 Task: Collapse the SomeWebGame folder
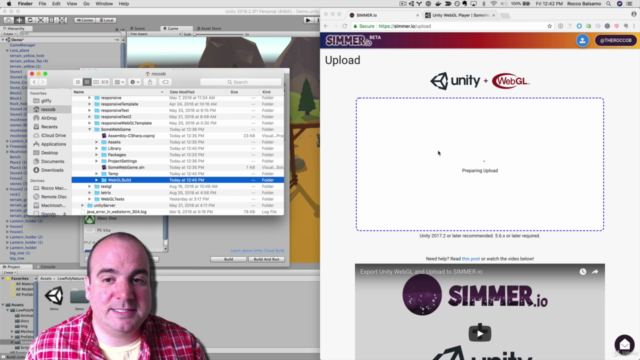89,129
